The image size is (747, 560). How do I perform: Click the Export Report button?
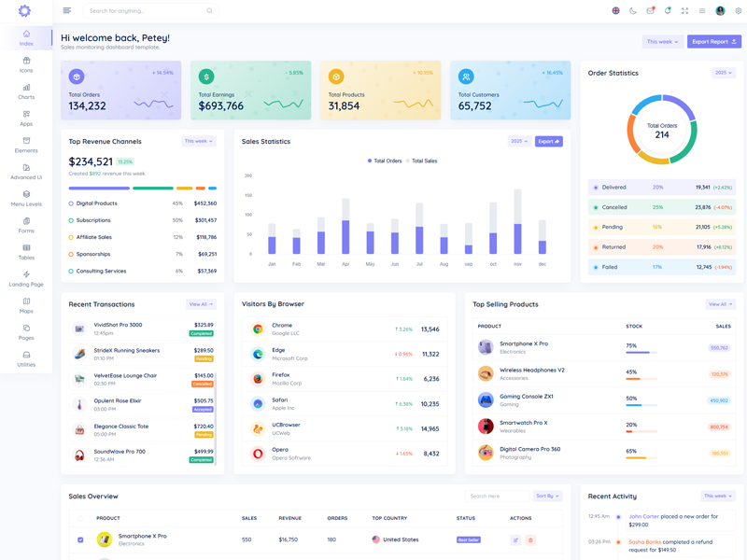tap(714, 42)
